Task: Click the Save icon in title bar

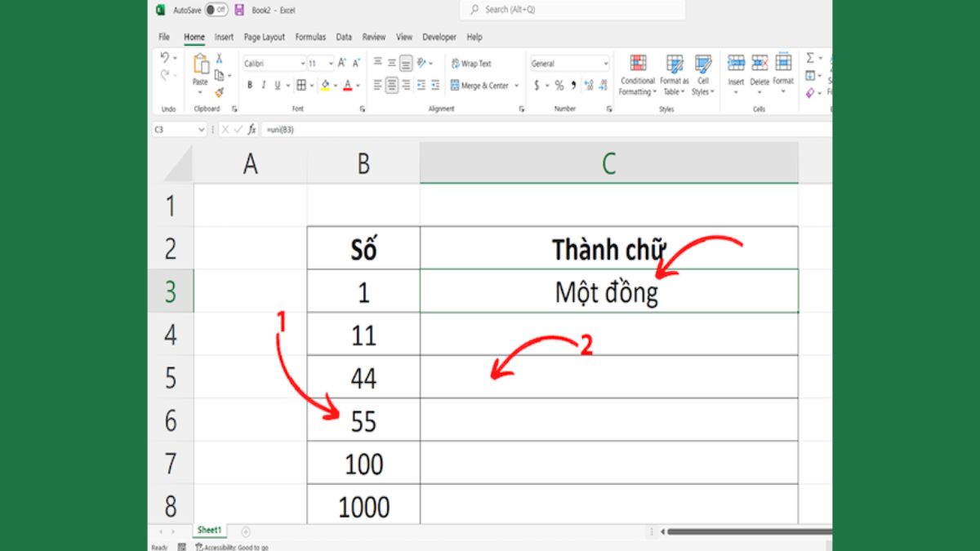Action: (x=239, y=10)
